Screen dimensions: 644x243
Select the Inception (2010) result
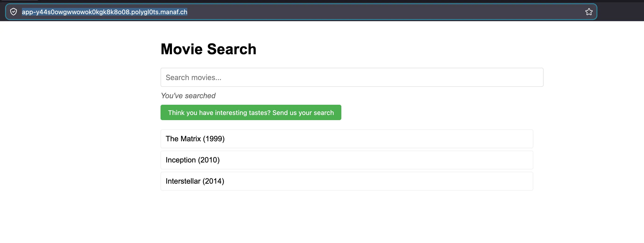pyautogui.click(x=347, y=160)
